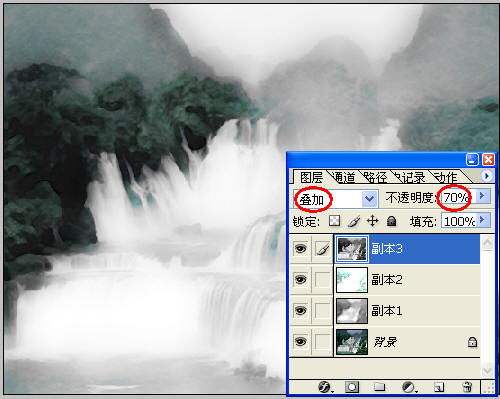The image size is (500, 399).
Task: Lock layer position move icon
Action: coord(372,221)
